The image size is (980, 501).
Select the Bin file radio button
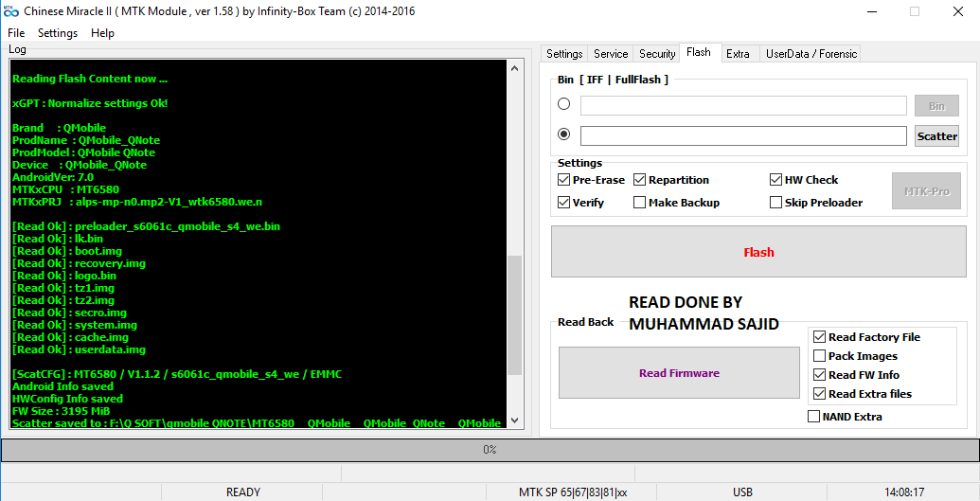pyautogui.click(x=563, y=104)
